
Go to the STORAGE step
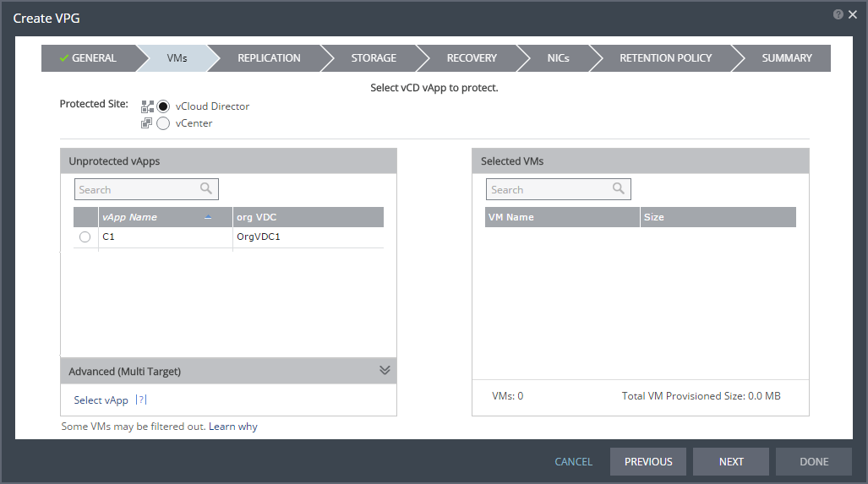(374, 58)
